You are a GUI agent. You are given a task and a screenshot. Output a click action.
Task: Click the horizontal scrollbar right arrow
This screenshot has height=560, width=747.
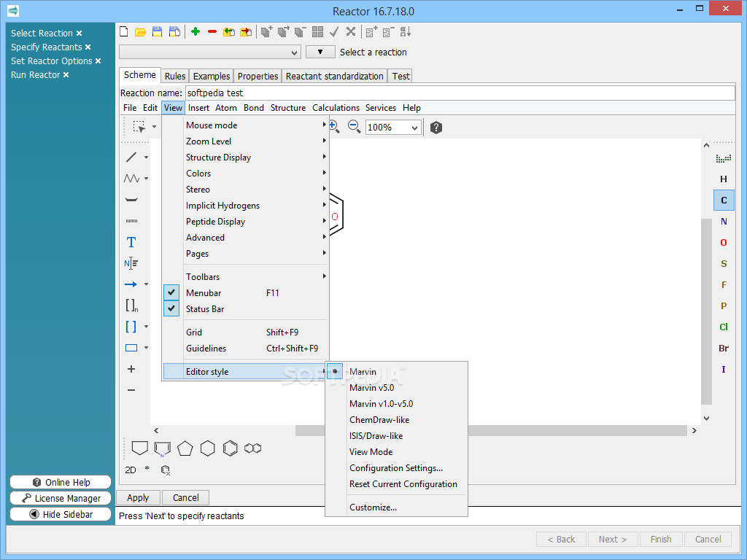(694, 430)
